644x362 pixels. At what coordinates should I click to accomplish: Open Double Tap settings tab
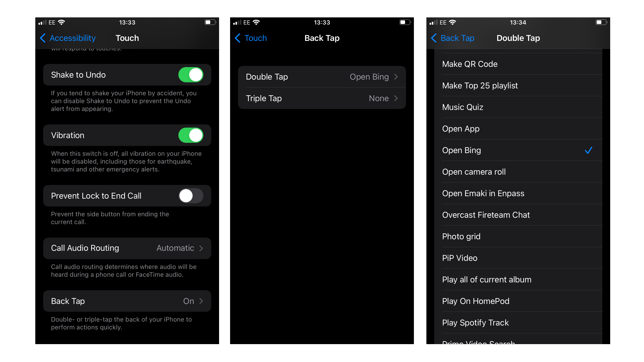point(322,76)
